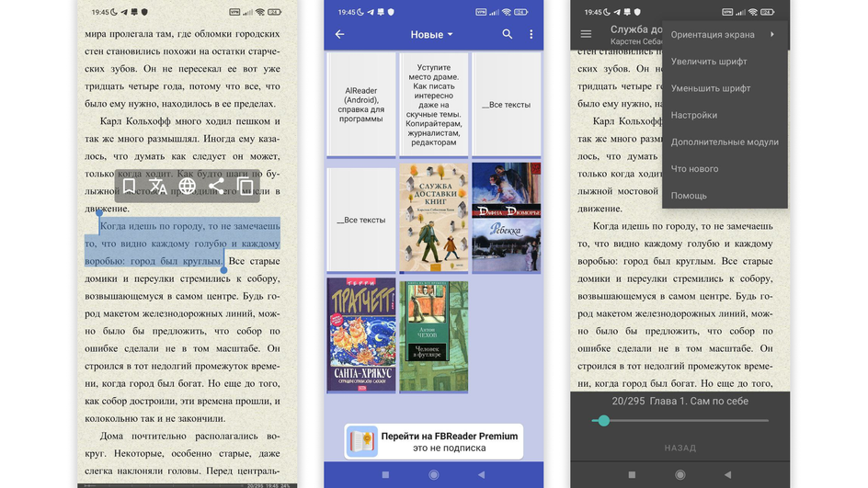Tap home circle button in right reader screen

coord(680,475)
